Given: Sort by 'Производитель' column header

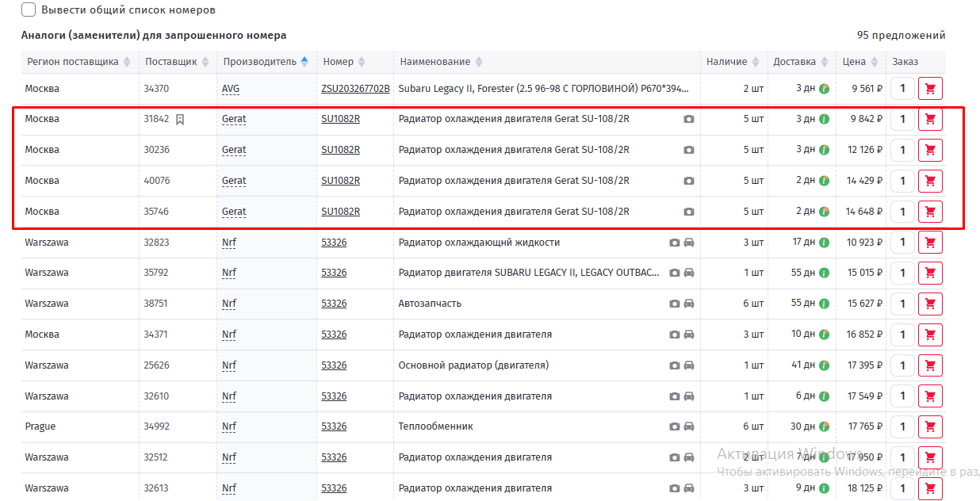Looking at the screenshot, I should coord(260,62).
